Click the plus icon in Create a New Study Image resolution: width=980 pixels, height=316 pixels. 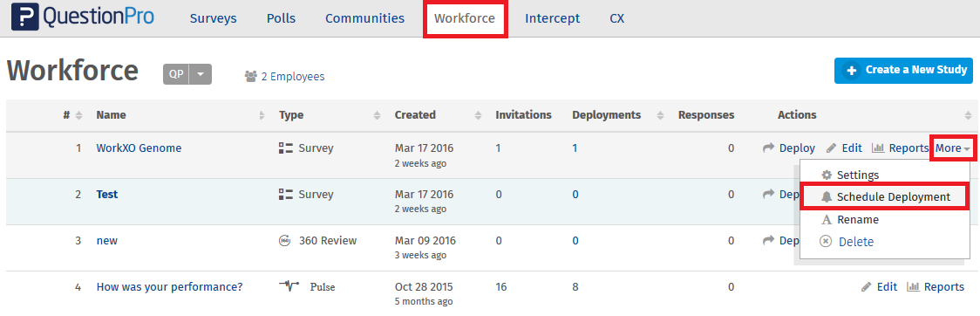pos(851,71)
